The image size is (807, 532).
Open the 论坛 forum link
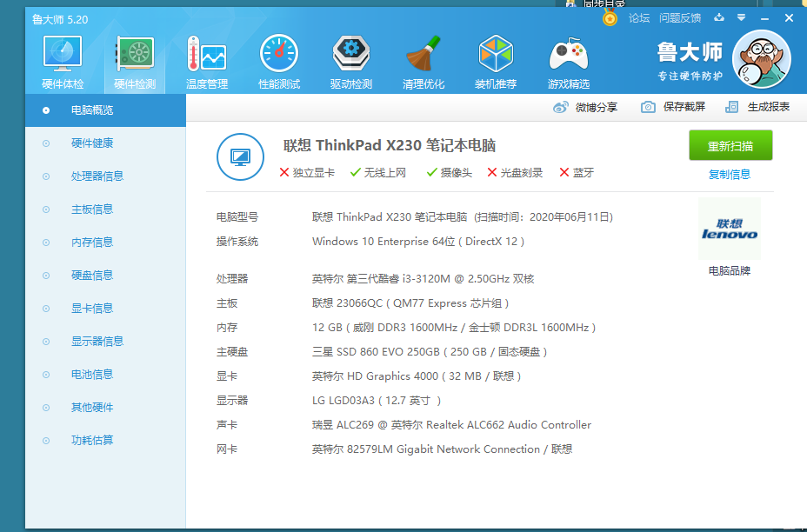(639, 17)
